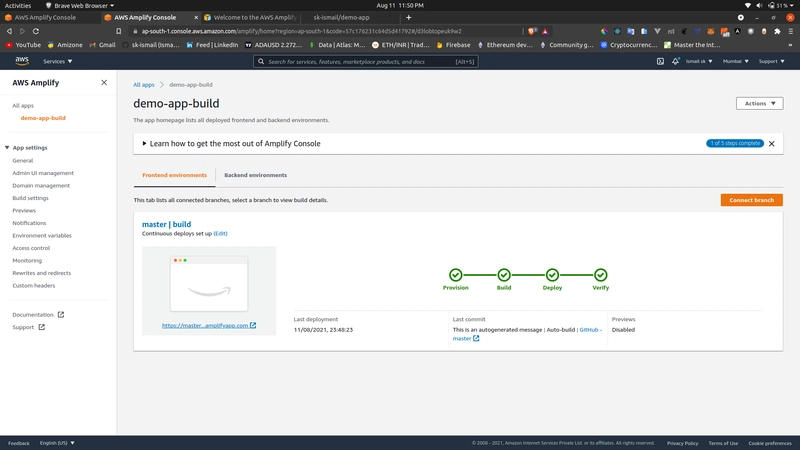The image size is (800, 450).
Task: Click the AWS logo in the header
Action: [x=21, y=61]
